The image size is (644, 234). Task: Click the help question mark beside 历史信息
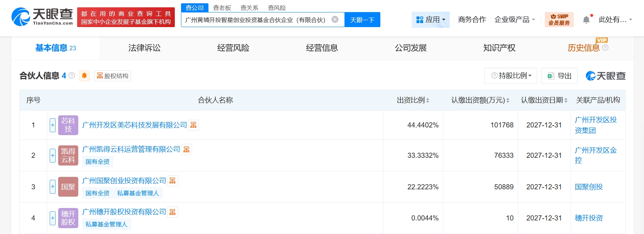coord(605,48)
